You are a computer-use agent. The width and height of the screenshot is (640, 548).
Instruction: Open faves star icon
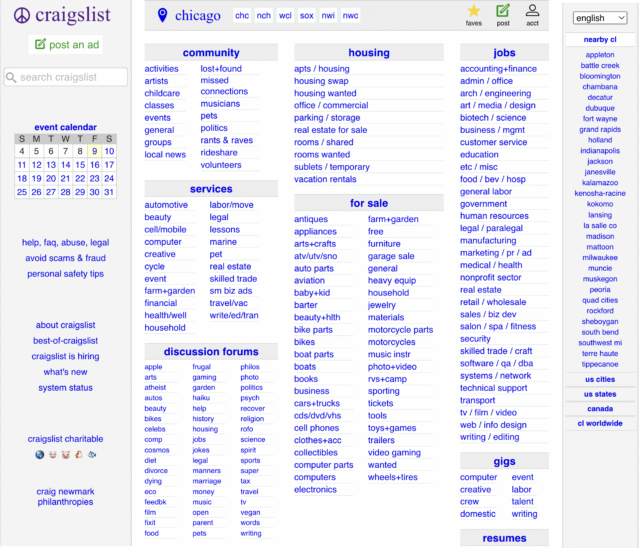[x=473, y=11]
